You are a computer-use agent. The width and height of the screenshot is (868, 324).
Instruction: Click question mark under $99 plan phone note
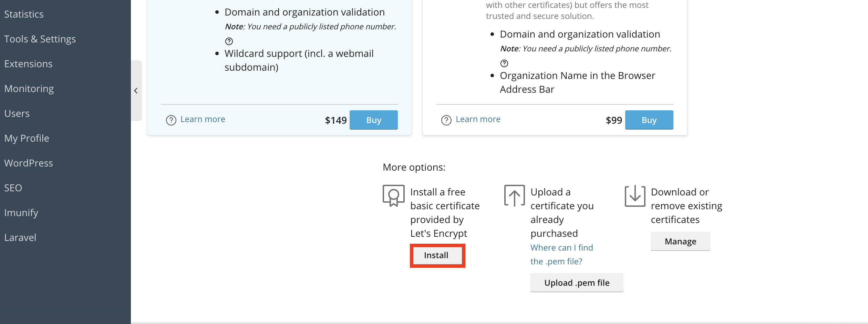tap(504, 63)
